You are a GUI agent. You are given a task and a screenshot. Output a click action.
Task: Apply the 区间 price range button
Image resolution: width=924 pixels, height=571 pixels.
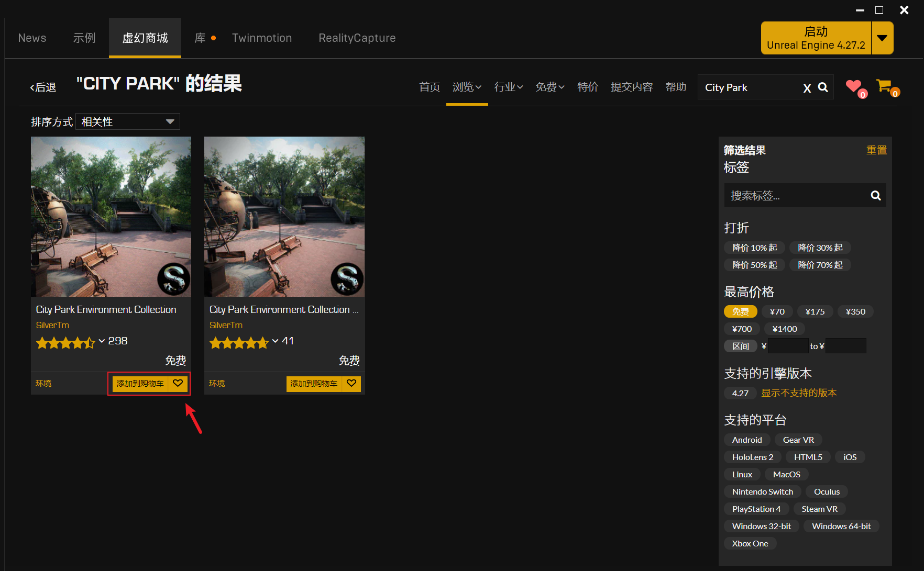(x=741, y=346)
